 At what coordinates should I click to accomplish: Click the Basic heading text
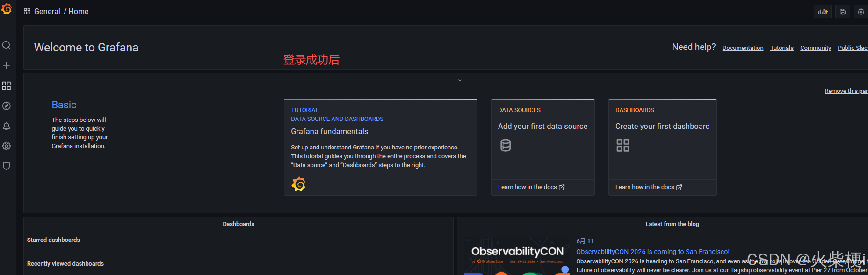(x=64, y=105)
